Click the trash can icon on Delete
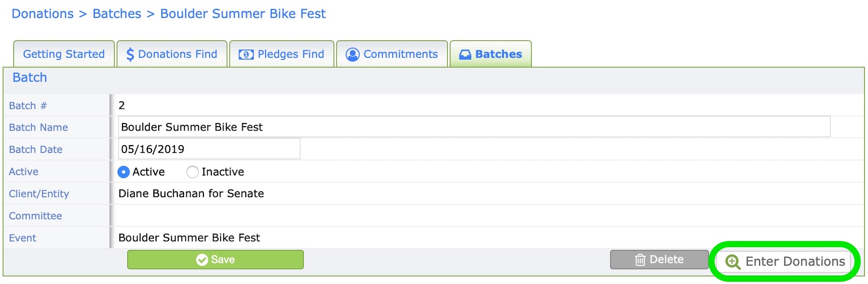Screen dimensions: 868x284 [x=640, y=260]
